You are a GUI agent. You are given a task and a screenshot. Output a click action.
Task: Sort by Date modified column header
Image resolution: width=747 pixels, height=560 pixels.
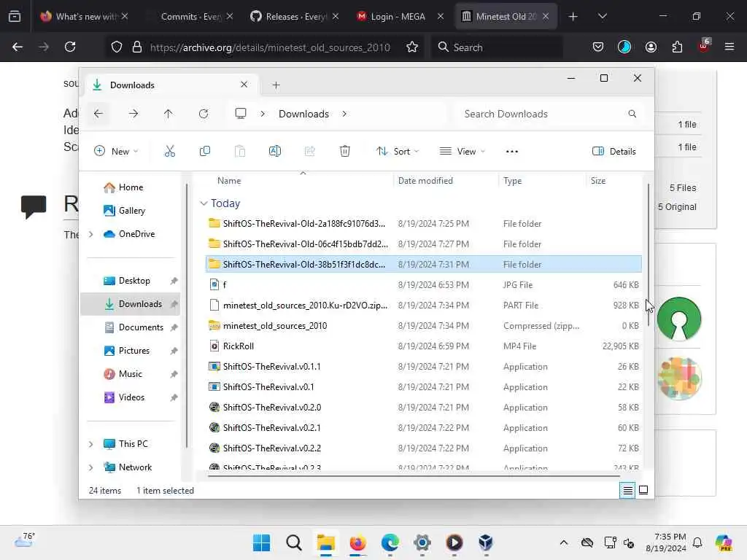pos(425,181)
